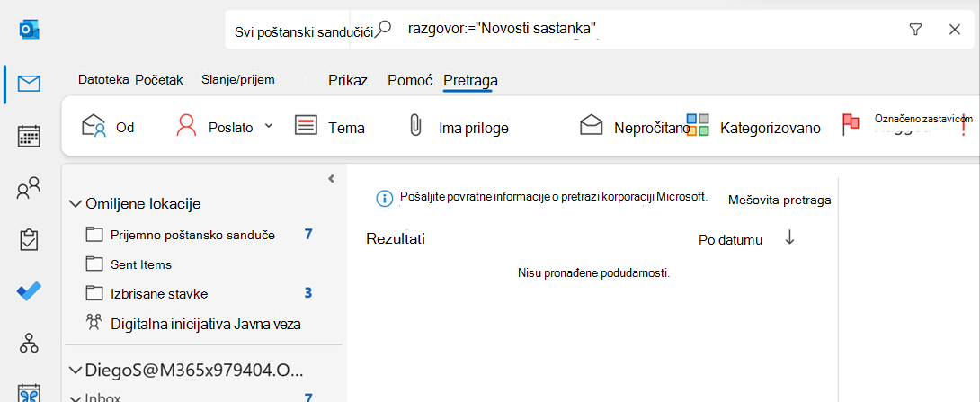Open the Mail view in sidebar
This screenshot has height=402, width=980.
tap(29, 84)
